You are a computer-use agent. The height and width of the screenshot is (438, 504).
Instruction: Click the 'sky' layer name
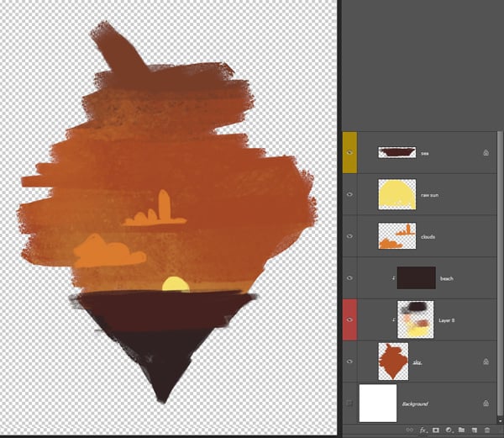tap(417, 362)
